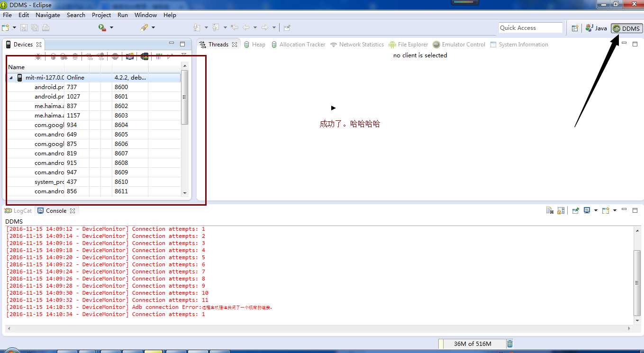The image size is (644, 353).
Task: Click the Debug Process bug icon
Action: (38, 56)
